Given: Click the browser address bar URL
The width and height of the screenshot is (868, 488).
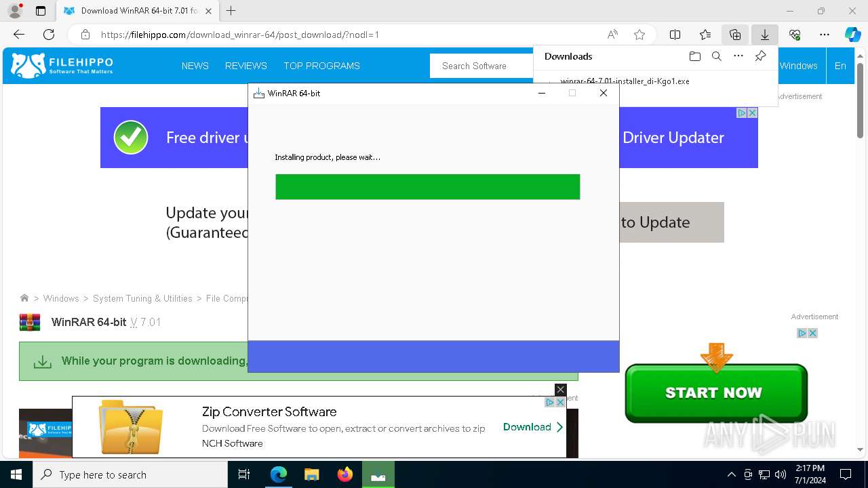Looking at the screenshot, I should tap(239, 35).
